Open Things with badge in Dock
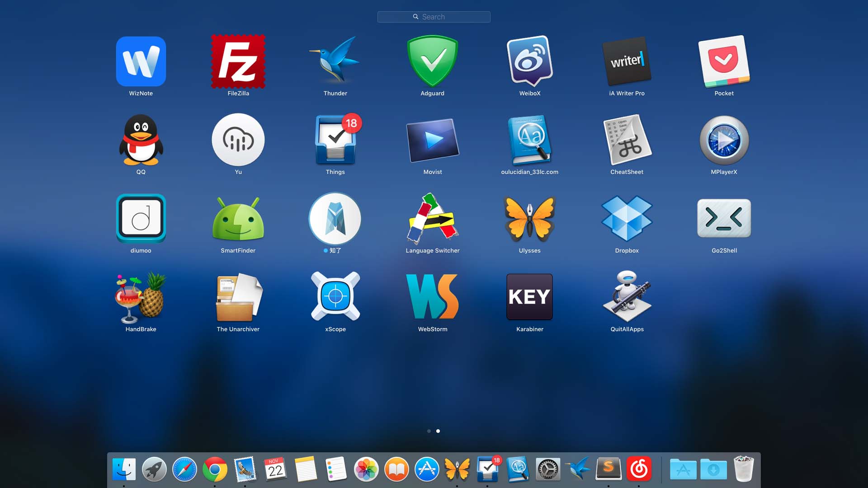 pos(488,469)
